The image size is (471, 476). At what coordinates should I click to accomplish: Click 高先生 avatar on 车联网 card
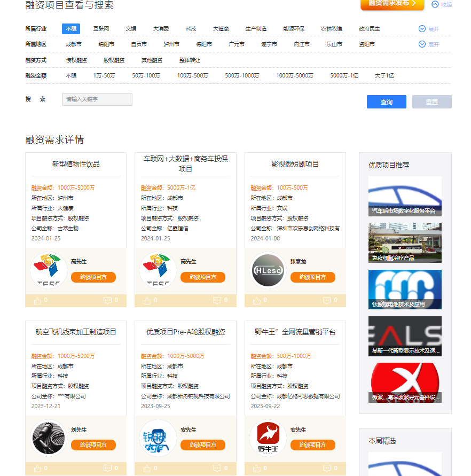click(158, 270)
